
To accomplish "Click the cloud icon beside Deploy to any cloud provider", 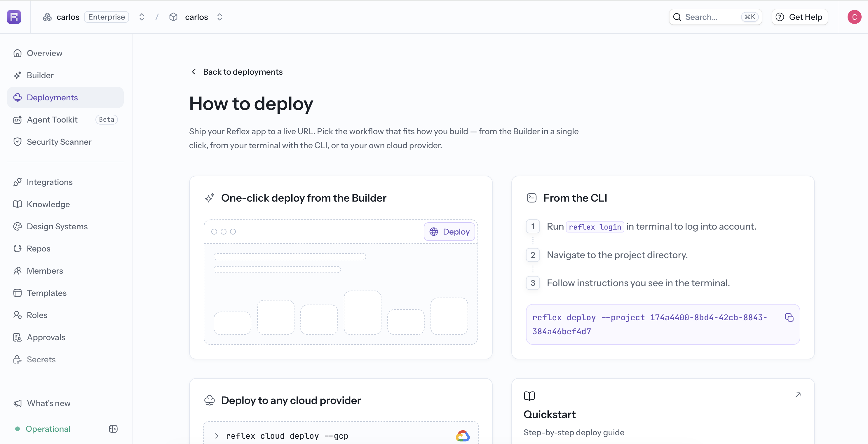I will pos(209,401).
